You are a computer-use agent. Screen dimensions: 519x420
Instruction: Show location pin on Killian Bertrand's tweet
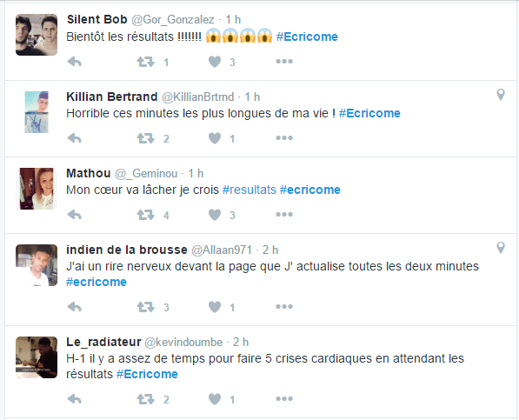click(x=501, y=95)
